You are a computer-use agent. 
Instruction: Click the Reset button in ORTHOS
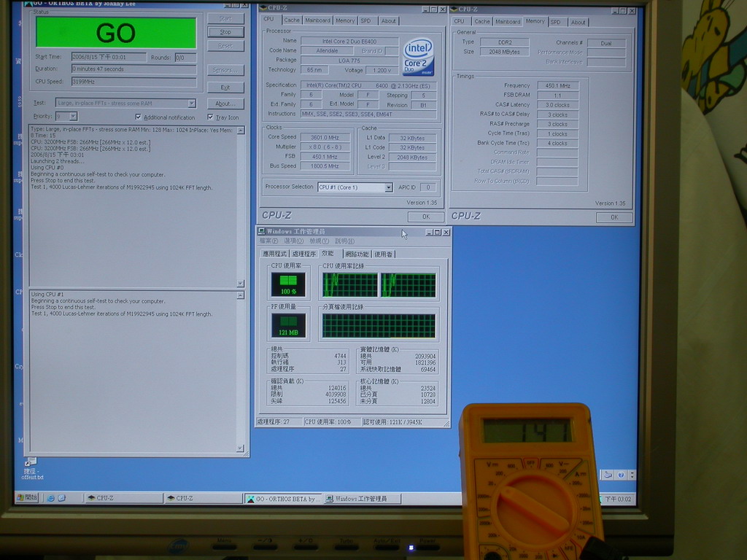[226, 46]
